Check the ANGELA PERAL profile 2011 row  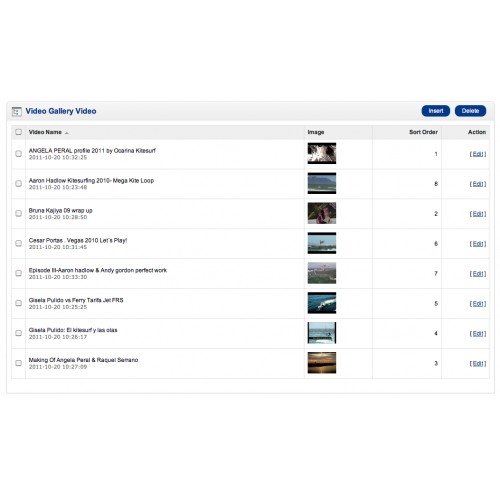pos(19,154)
